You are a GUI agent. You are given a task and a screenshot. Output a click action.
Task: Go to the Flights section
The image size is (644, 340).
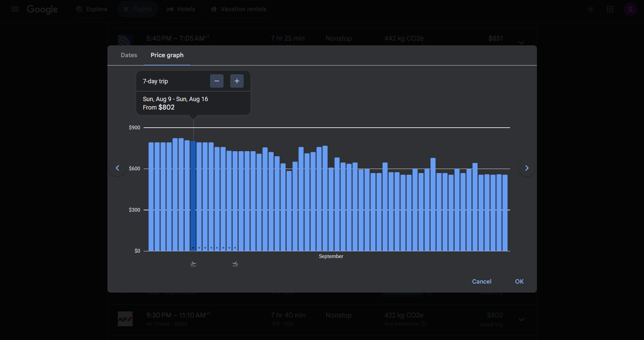(138, 9)
